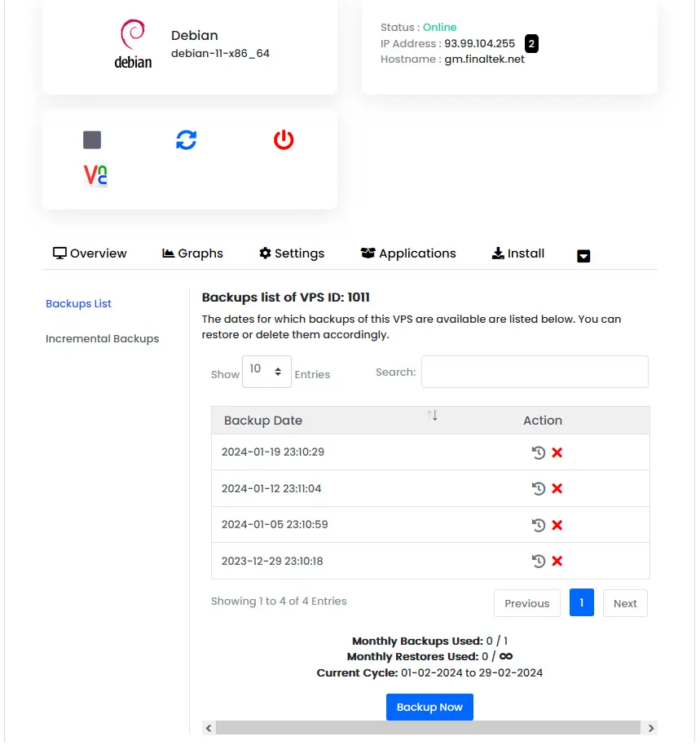Viewport: 700px width, 745px height.
Task: Delete the backup from 2024-01-12
Action: pos(556,488)
